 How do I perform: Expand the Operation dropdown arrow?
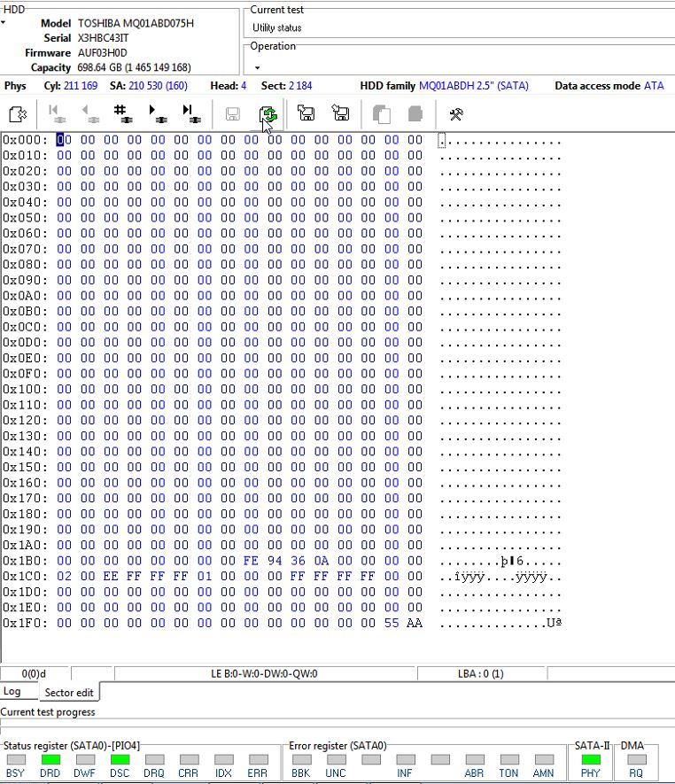257,68
